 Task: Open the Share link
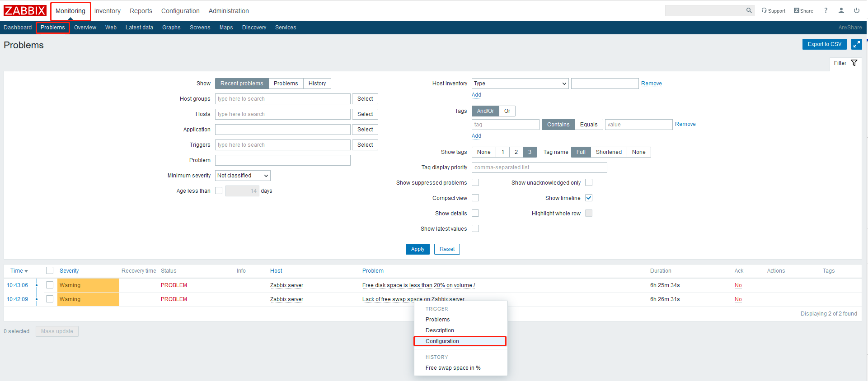803,11
